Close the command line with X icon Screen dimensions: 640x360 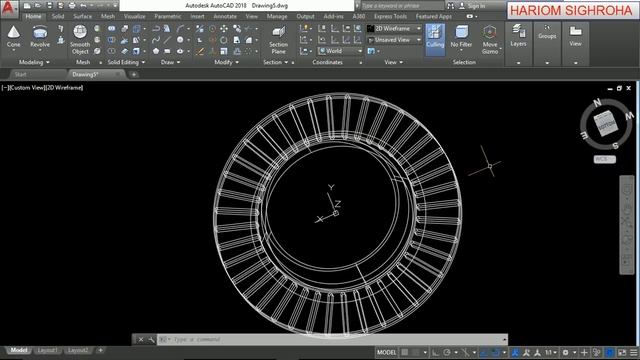click(141, 340)
